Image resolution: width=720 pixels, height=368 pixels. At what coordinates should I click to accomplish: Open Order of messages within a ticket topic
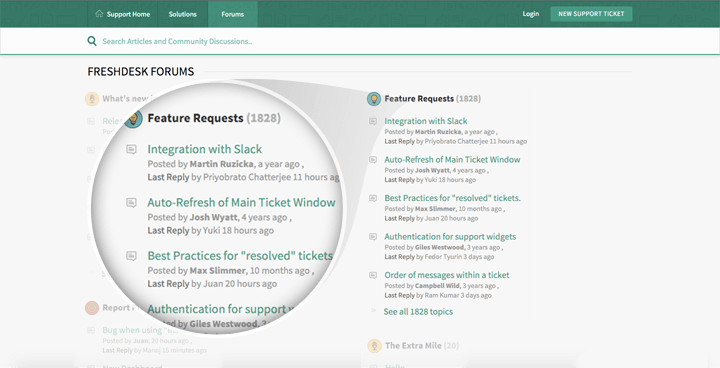pos(447,275)
